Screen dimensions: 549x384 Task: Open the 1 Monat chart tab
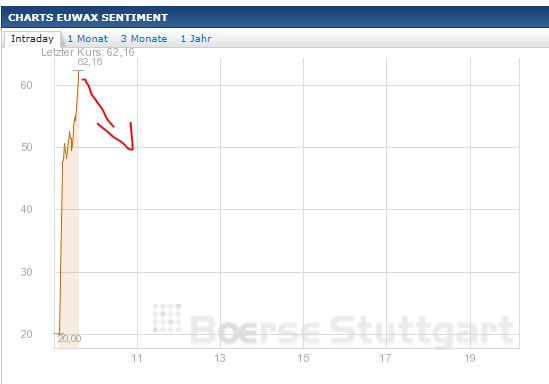(88, 39)
